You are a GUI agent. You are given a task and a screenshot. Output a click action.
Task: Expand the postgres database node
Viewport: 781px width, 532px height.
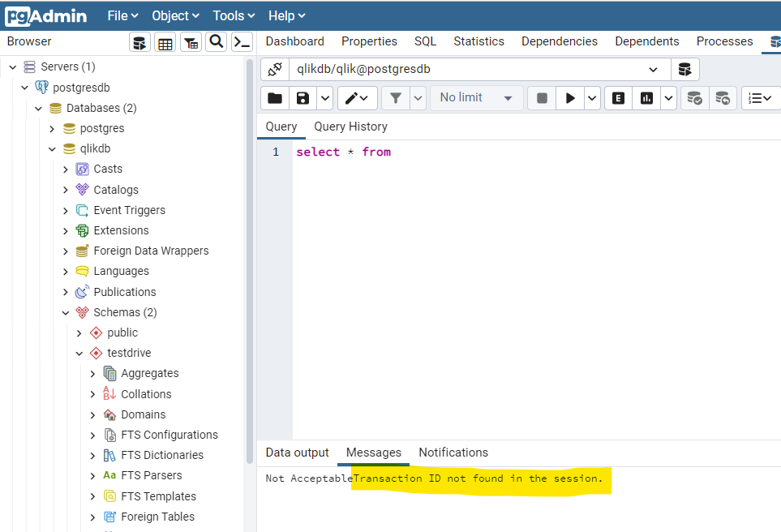pos(52,128)
